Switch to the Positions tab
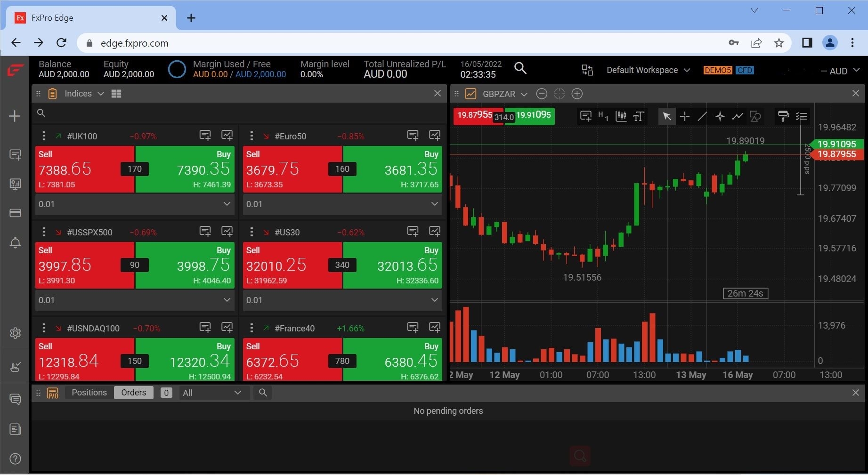Screen dimensions: 868x475 coord(89,392)
